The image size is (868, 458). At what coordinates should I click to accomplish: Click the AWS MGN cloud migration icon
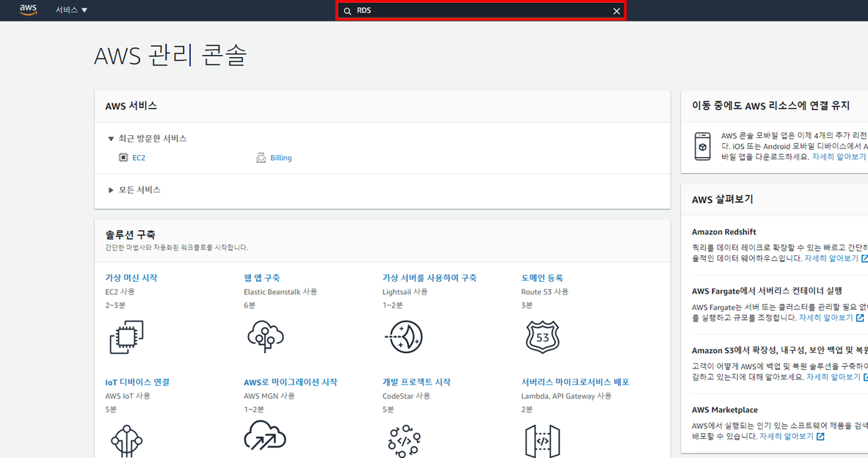point(265,436)
